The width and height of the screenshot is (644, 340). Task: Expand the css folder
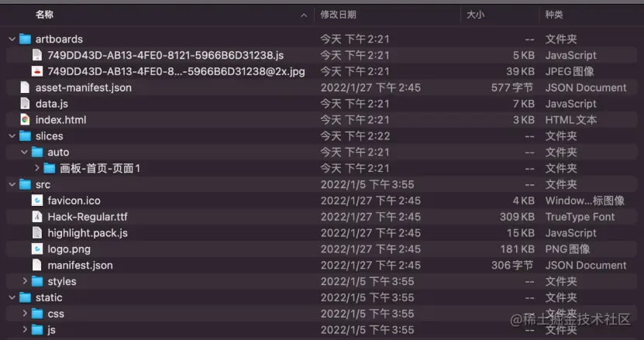[25, 314]
